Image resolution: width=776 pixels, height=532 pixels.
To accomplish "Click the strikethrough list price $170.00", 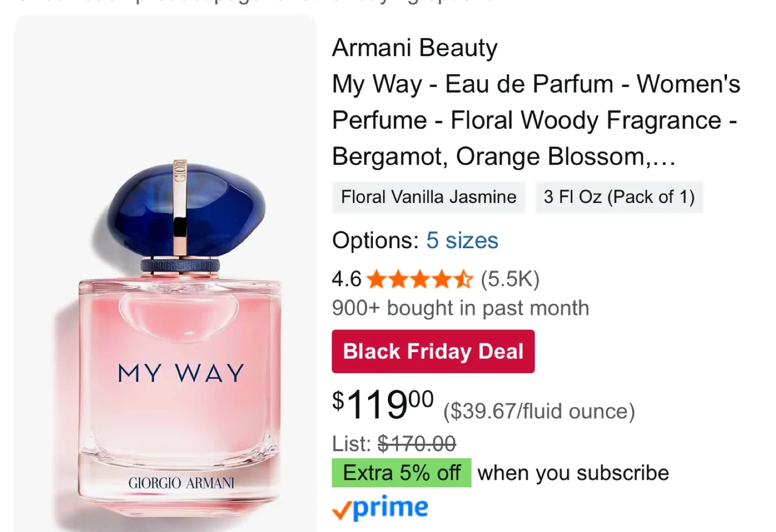I will tap(417, 443).
